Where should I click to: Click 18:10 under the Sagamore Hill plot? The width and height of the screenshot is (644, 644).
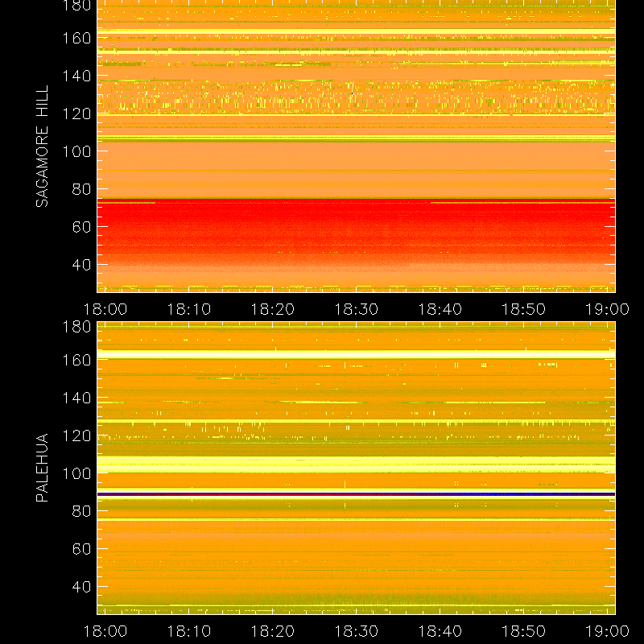pyautogui.click(x=189, y=309)
